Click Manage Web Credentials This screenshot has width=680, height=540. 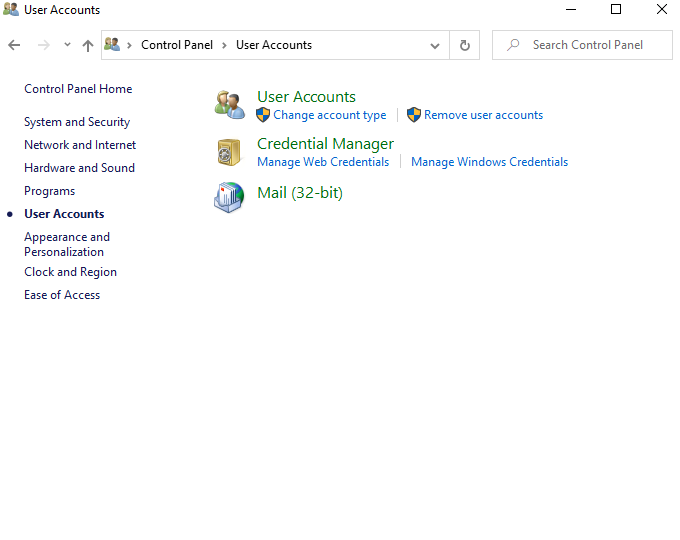[x=323, y=162]
